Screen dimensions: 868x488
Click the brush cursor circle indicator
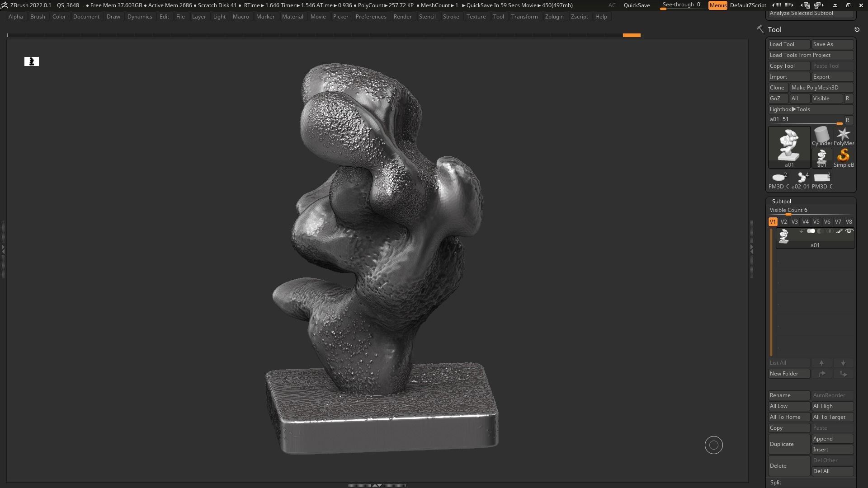[x=714, y=446]
